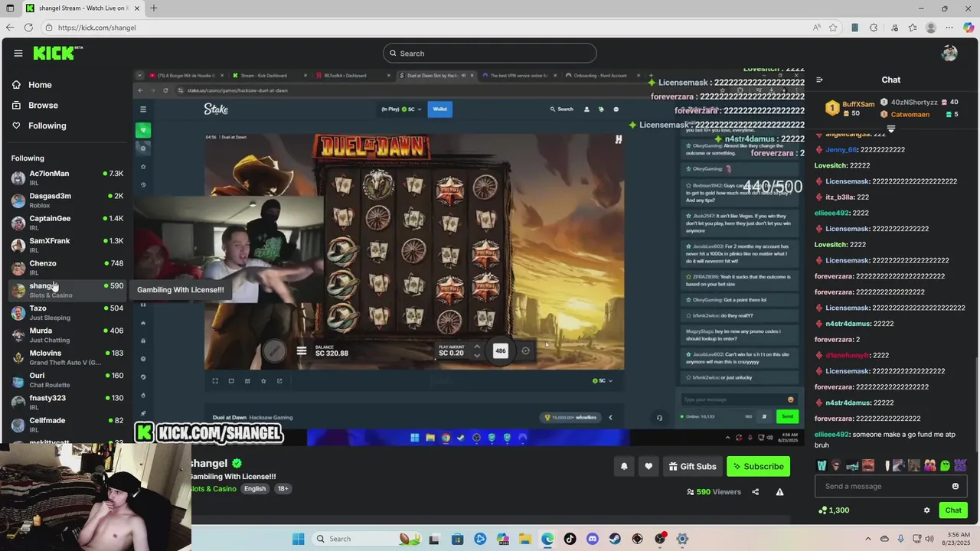
Task: Select the W emote in the quick bar
Action: pyautogui.click(x=822, y=465)
